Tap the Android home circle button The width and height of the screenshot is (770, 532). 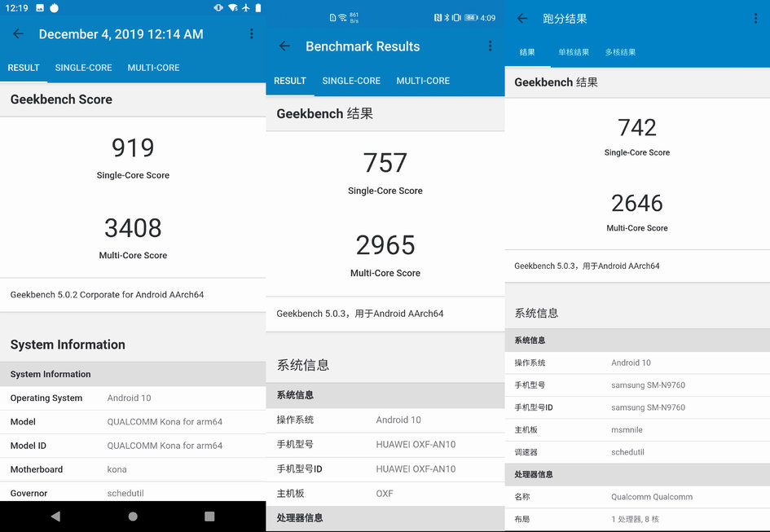click(133, 517)
